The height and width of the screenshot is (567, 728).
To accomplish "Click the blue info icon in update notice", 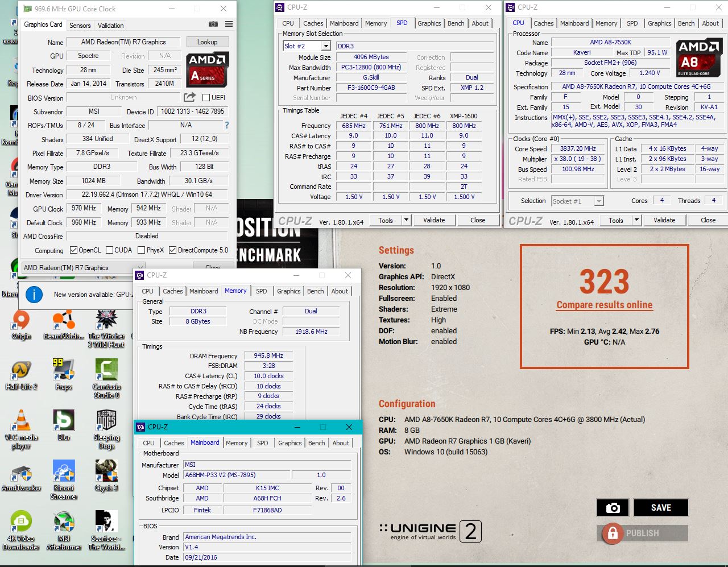I will 34,295.
